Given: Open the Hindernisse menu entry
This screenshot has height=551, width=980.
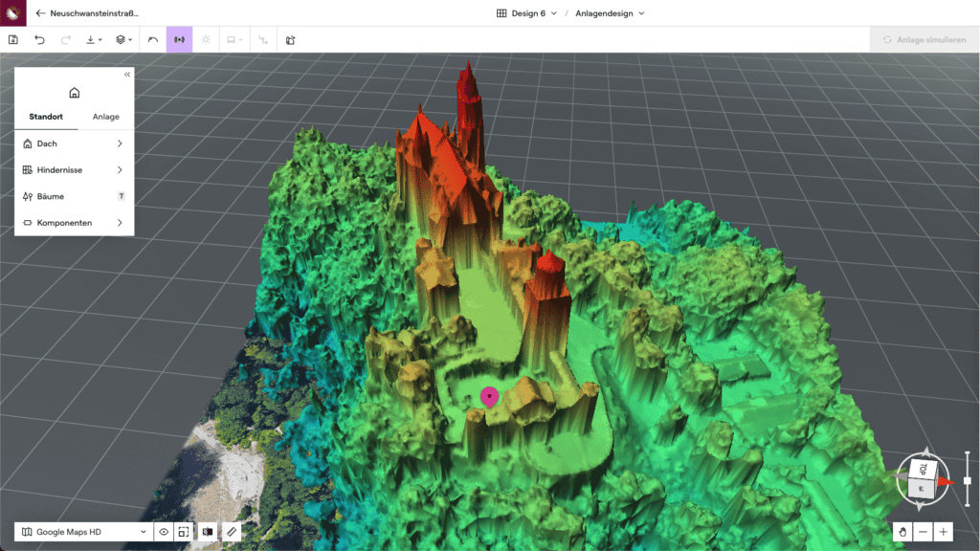Looking at the screenshot, I should [74, 170].
